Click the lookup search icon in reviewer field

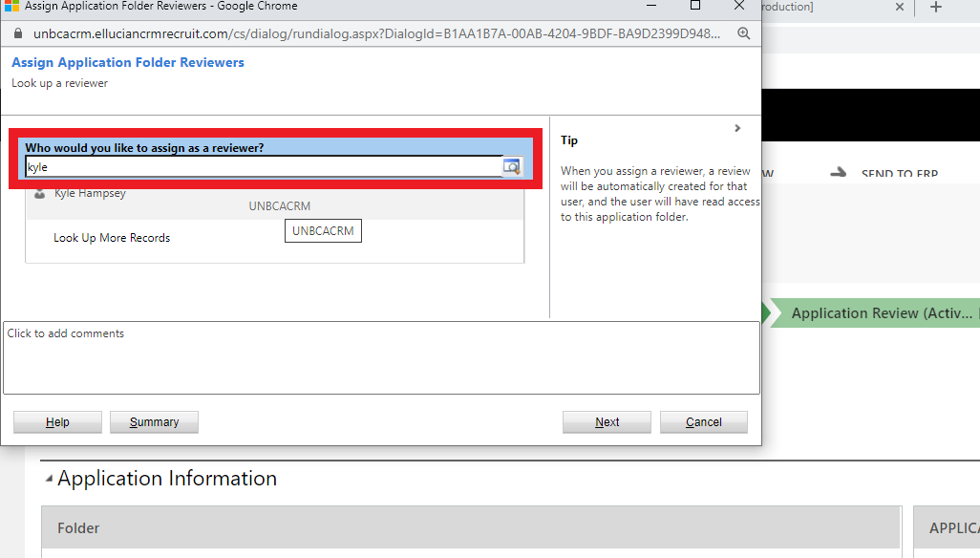coord(512,167)
